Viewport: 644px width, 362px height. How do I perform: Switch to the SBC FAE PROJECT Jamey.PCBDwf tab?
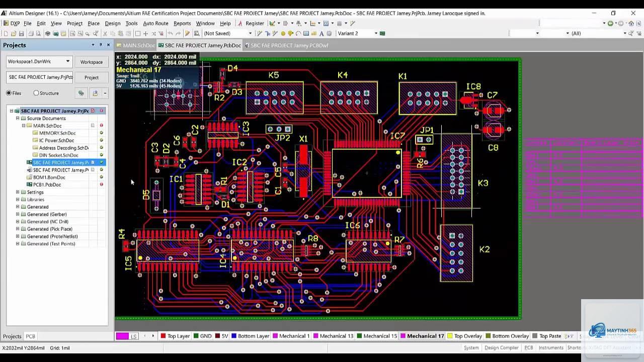coord(286,45)
